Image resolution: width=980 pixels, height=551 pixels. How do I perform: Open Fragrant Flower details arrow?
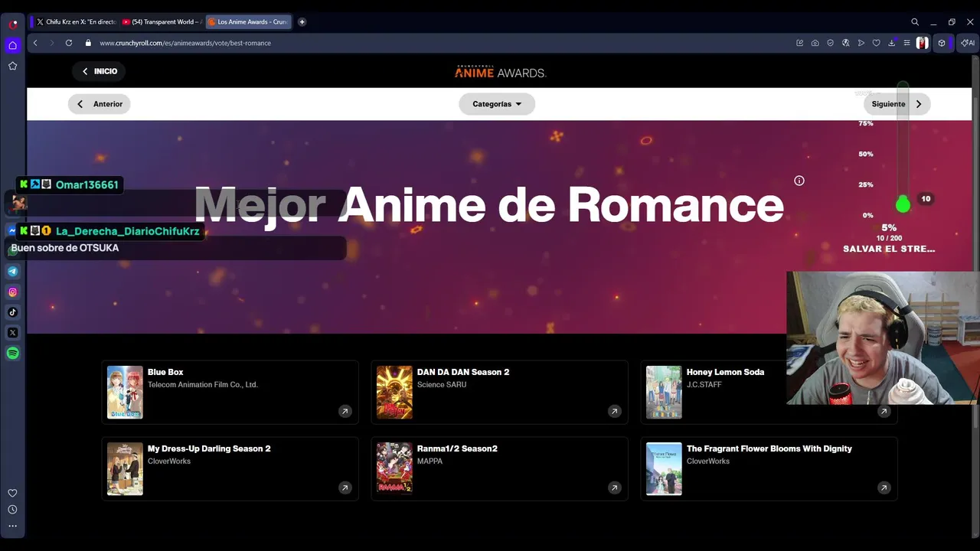pos(884,487)
